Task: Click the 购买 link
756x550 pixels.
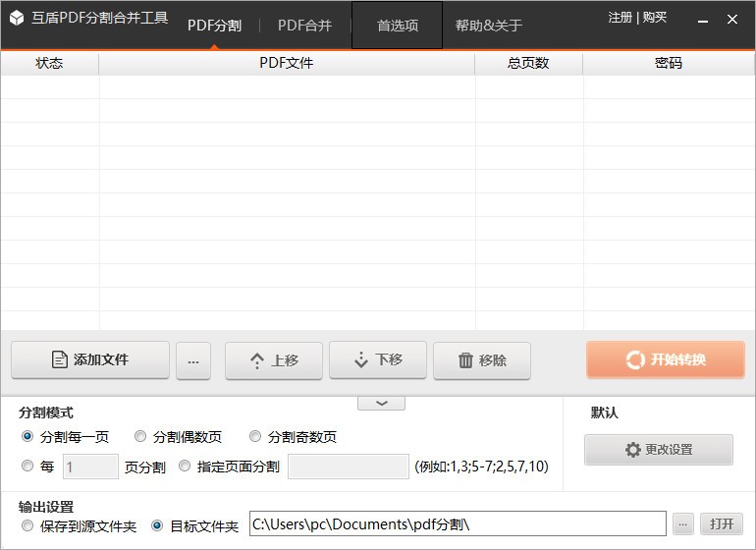Action: [655, 18]
